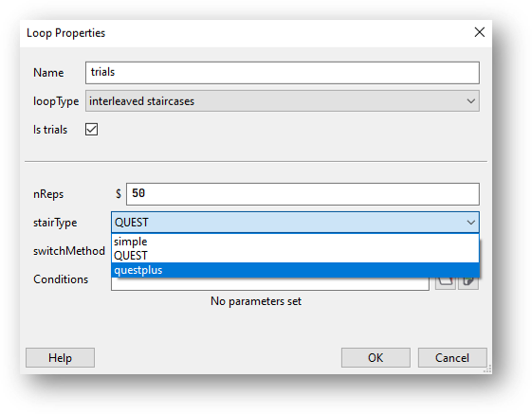Click the OK button
This screenshot has width=532, height=414.
[376, 358]
